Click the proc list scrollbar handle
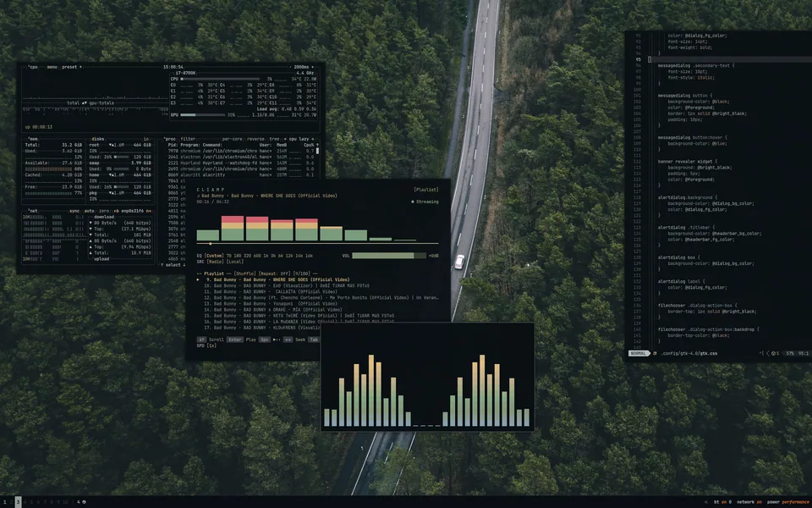Image resolution: width=812 pixels, height=508 pixels. tap(317, 151)
